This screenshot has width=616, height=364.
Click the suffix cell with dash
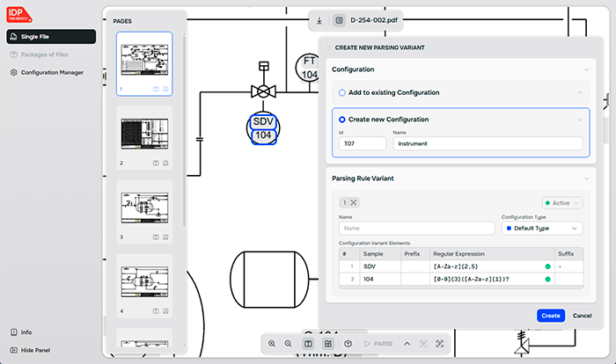coord(568,266)
